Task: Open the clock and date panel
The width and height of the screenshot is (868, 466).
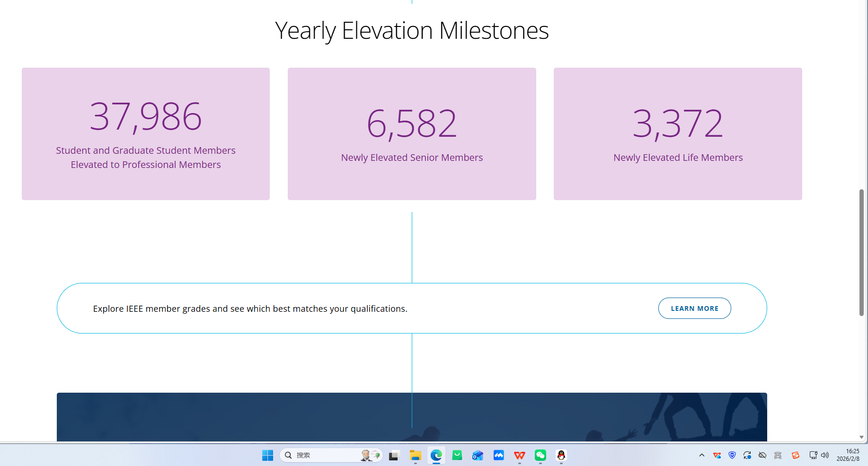Action: (x=848, y=455)
